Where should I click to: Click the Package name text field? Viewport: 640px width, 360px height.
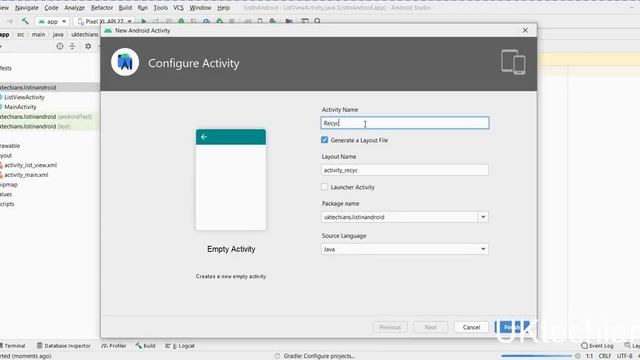399,217
